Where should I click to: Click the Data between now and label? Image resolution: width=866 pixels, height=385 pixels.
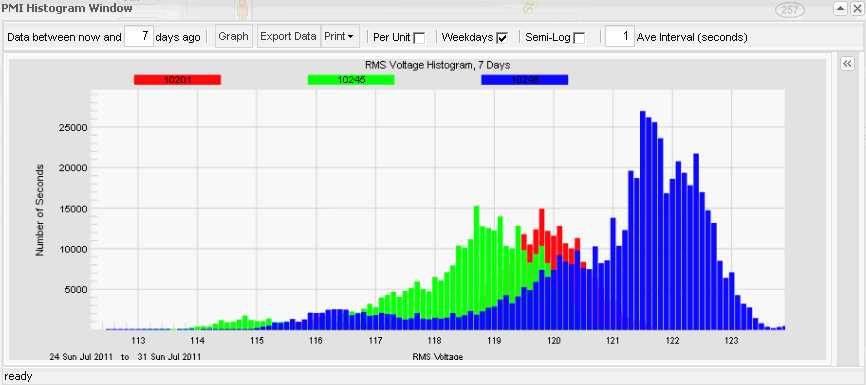click(64, 38)
